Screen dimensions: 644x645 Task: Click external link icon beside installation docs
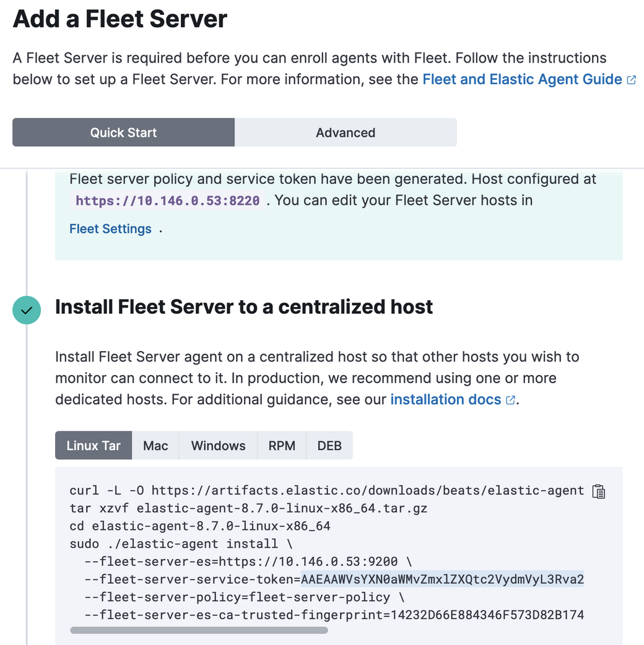(510, 400)
